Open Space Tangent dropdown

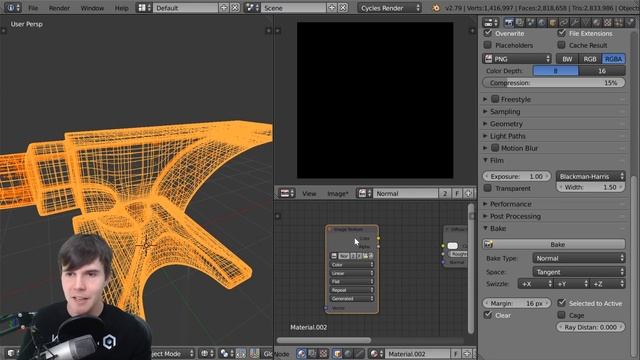[579, 271]
